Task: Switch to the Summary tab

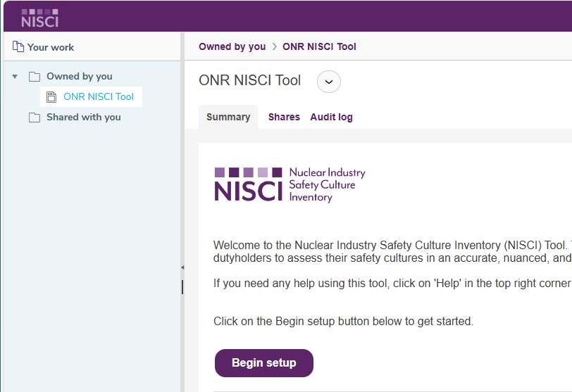Action: pyautogui.click(x=228, y=117)
